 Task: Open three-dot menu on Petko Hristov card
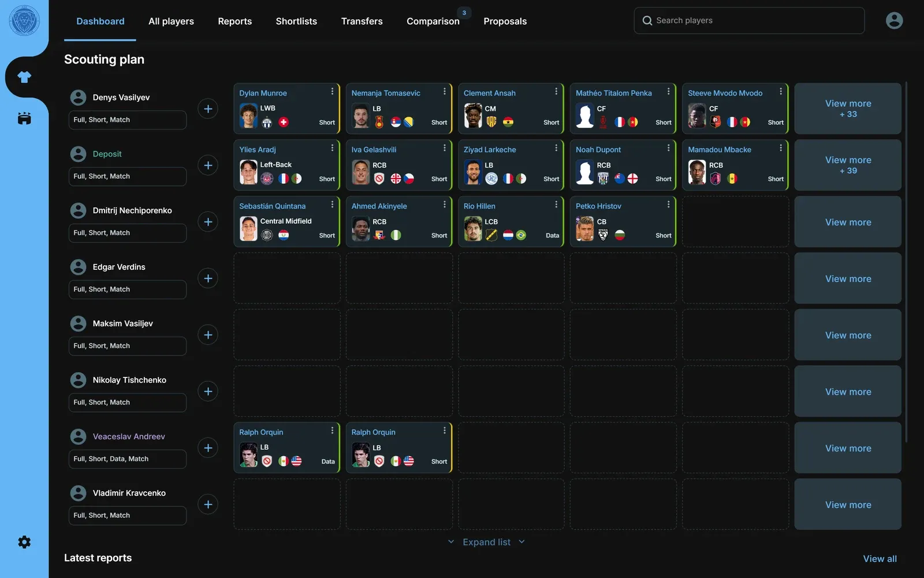click(x=668, y=205)
